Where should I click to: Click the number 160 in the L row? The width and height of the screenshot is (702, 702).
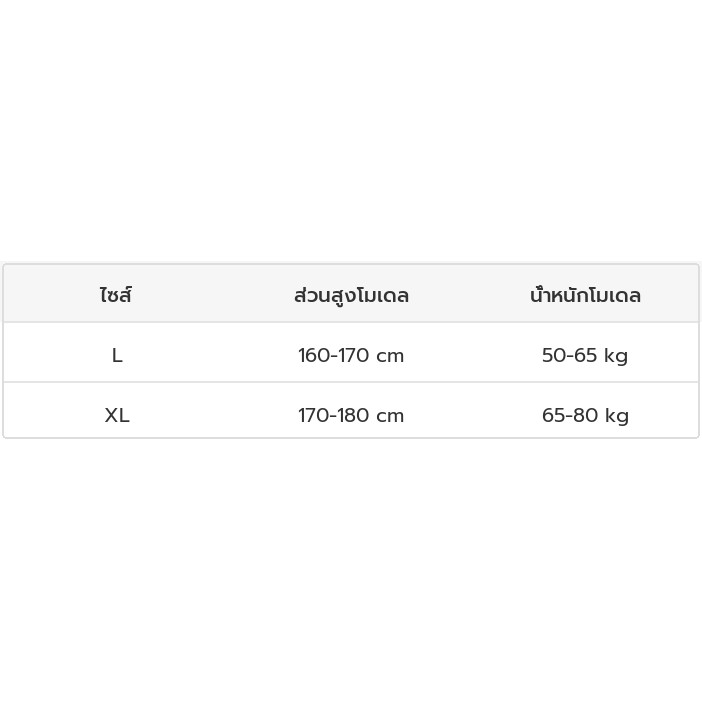point(313,355)
